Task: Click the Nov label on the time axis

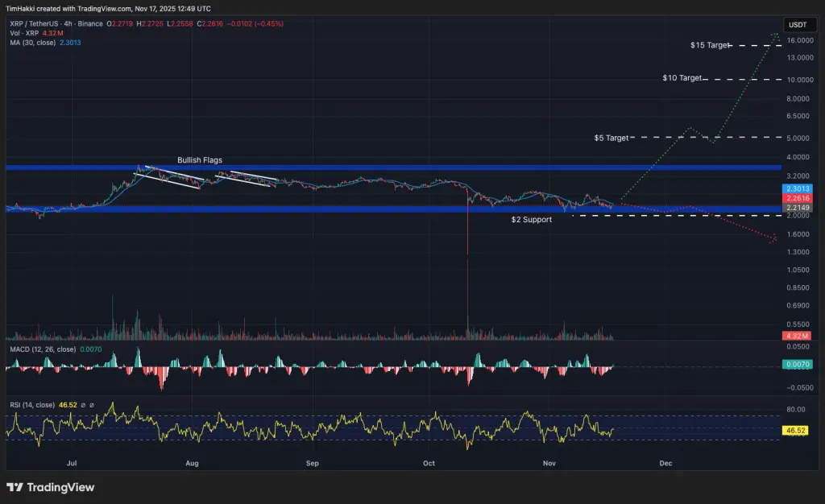Action: [549, 463]
